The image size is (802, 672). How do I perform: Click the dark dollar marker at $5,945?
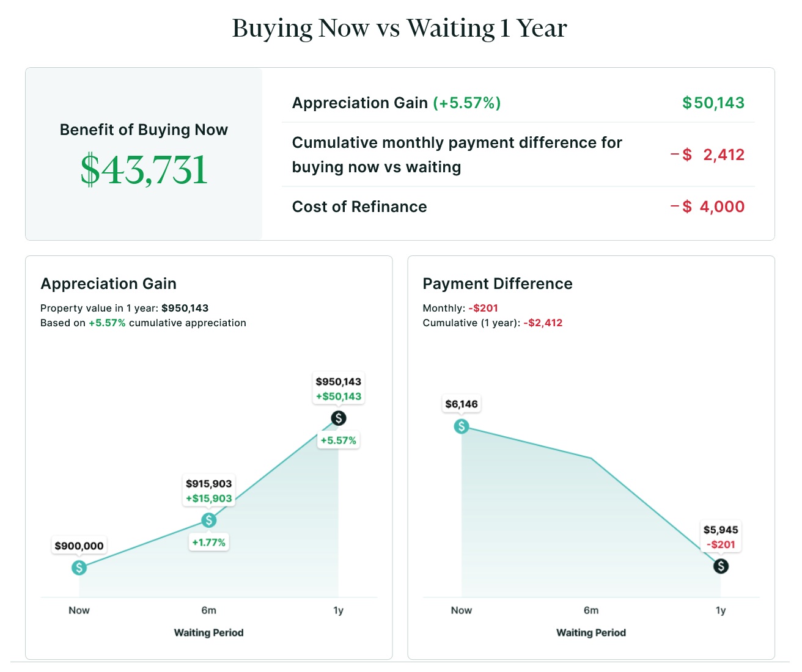point(721,566)
